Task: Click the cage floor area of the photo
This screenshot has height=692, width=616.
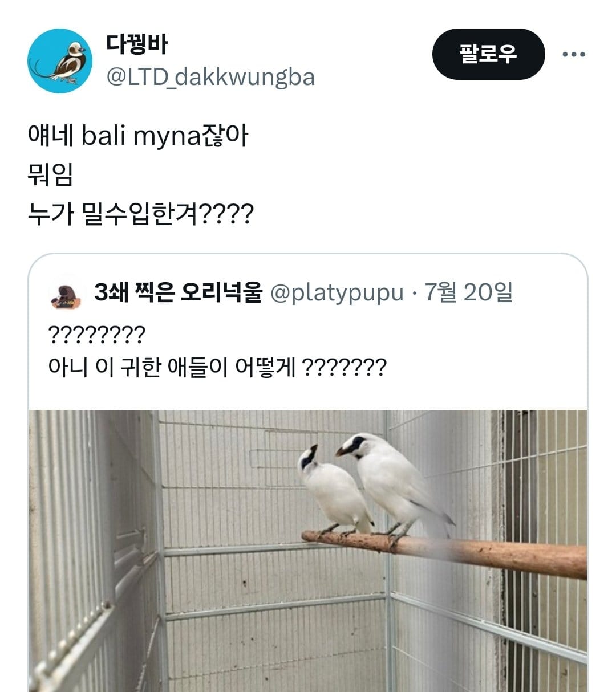Action: (x=274, y=656)
